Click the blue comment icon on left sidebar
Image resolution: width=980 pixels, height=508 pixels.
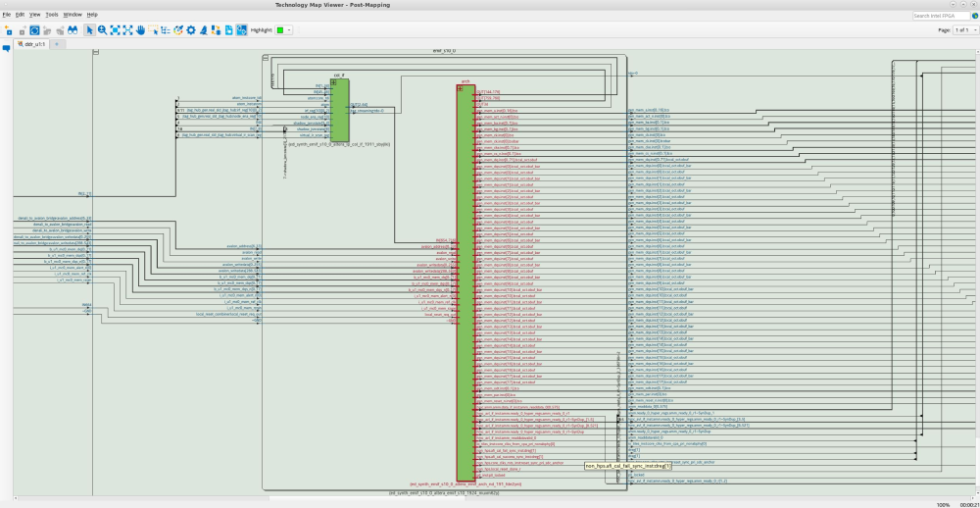point(6,48)
